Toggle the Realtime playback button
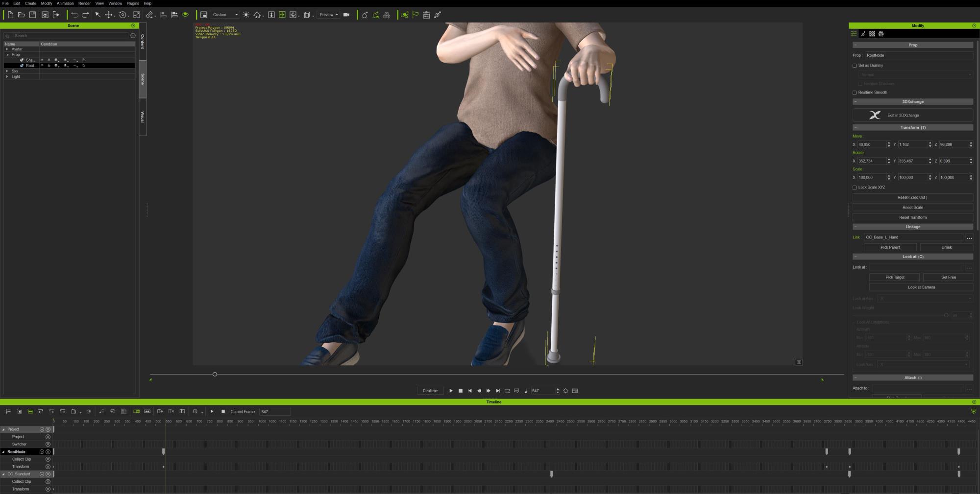 [x=430, y=391]
